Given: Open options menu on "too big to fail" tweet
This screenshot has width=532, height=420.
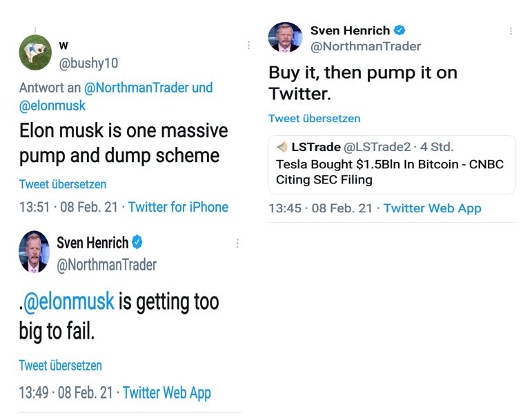Looking at the screenshot, I should pos(237,243).
